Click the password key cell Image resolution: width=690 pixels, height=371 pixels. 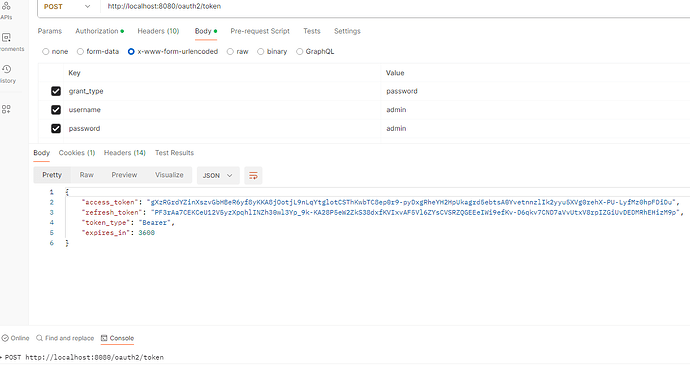click(x=223, y=129)
